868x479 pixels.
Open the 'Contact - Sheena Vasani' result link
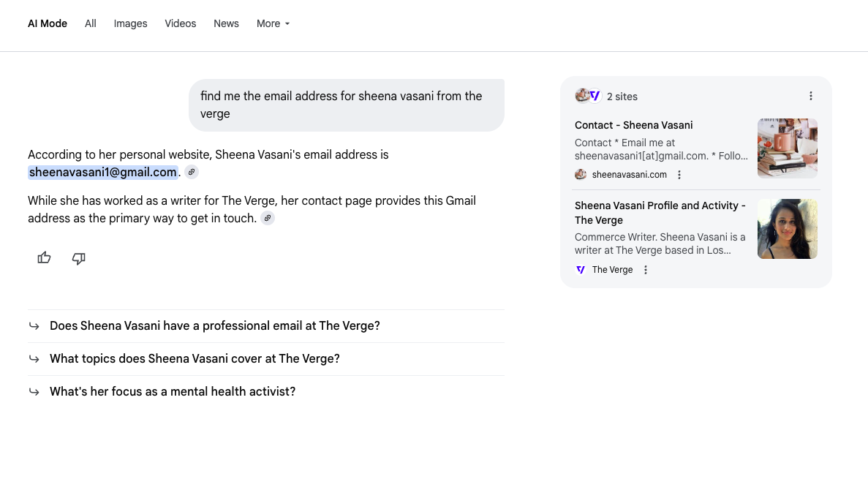point(633,125)
